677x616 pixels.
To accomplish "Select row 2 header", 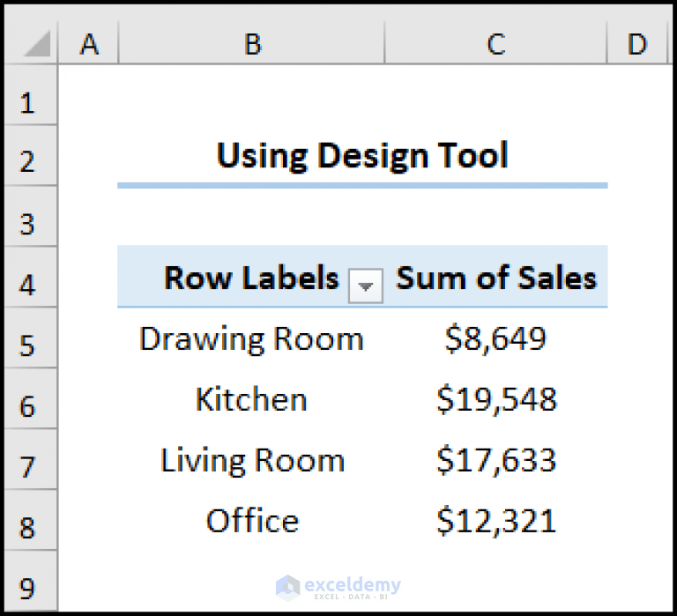I will point(30,155).
